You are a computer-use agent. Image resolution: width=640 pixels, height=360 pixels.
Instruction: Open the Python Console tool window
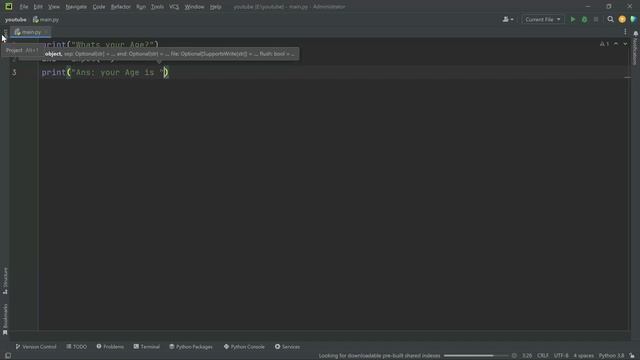point(244,347)
